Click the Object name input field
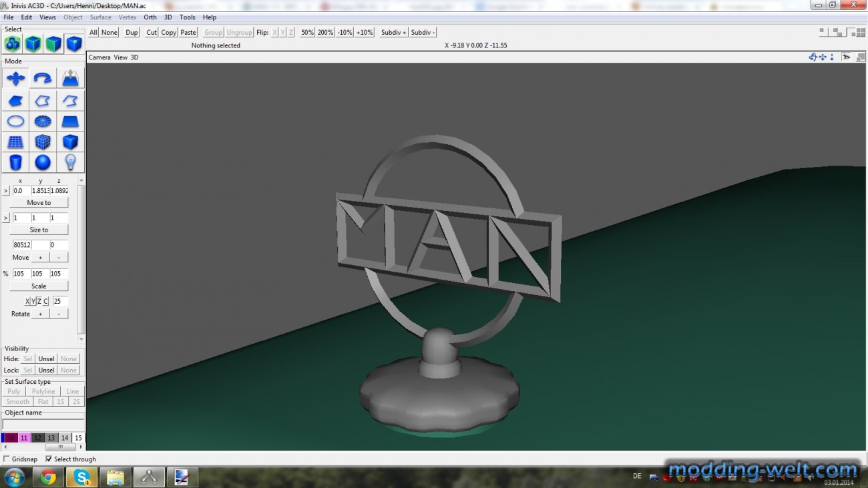 point(43,425)
